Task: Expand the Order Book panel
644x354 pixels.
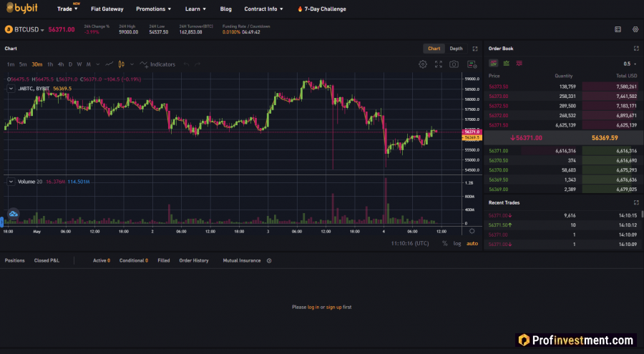Action: tap(636, 49)
